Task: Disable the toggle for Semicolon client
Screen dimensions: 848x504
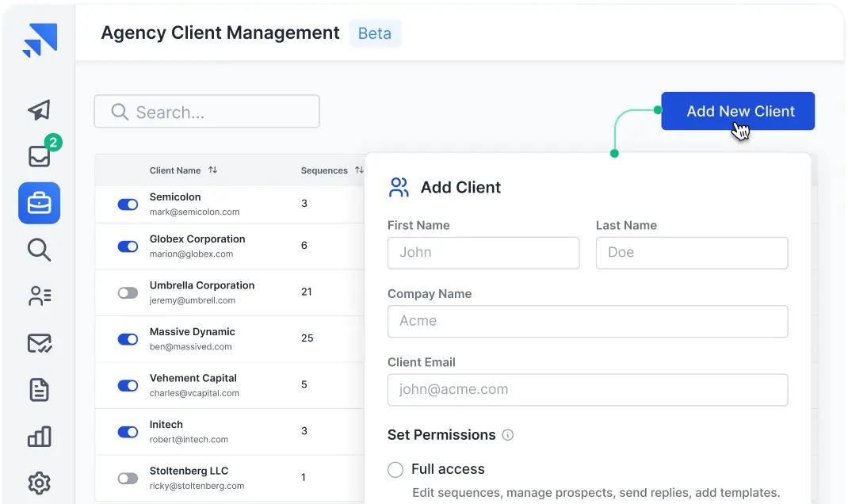Action: [x=128, y=204]
